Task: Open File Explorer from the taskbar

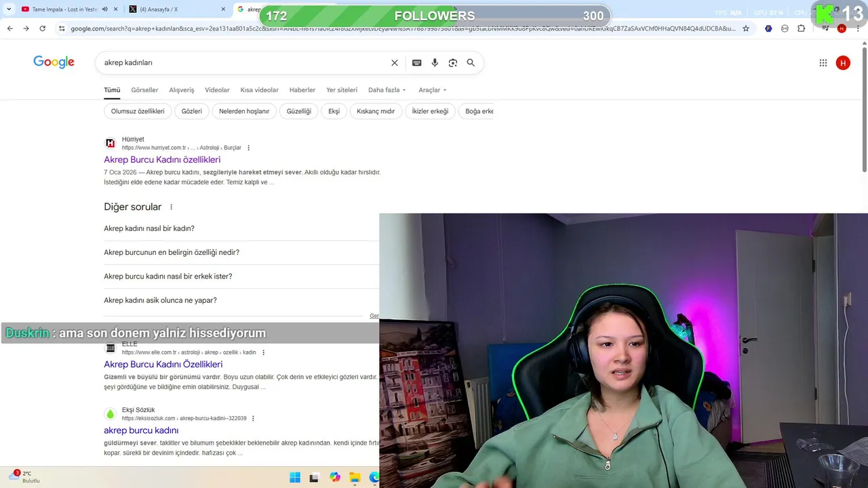Action: [355, 478]
